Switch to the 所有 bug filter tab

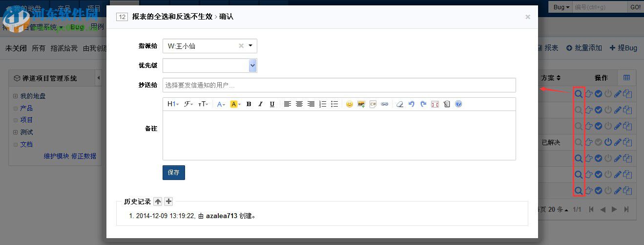tap(39, 48)
